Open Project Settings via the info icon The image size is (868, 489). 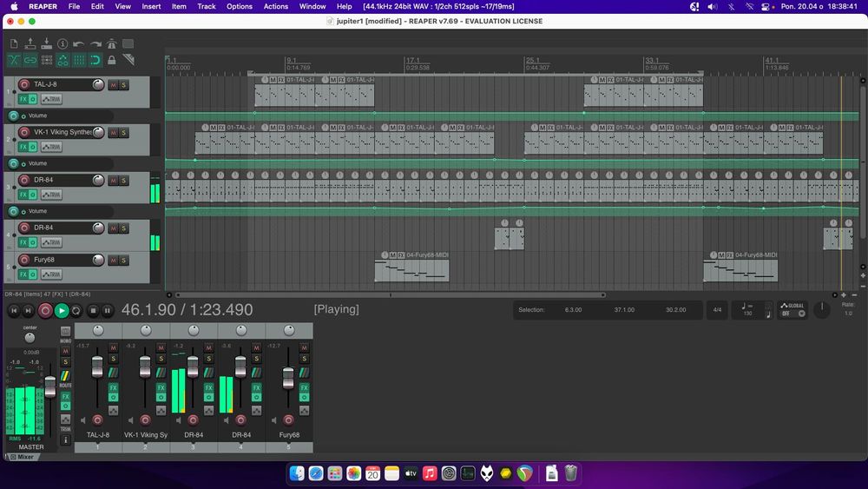coord(62,43)
